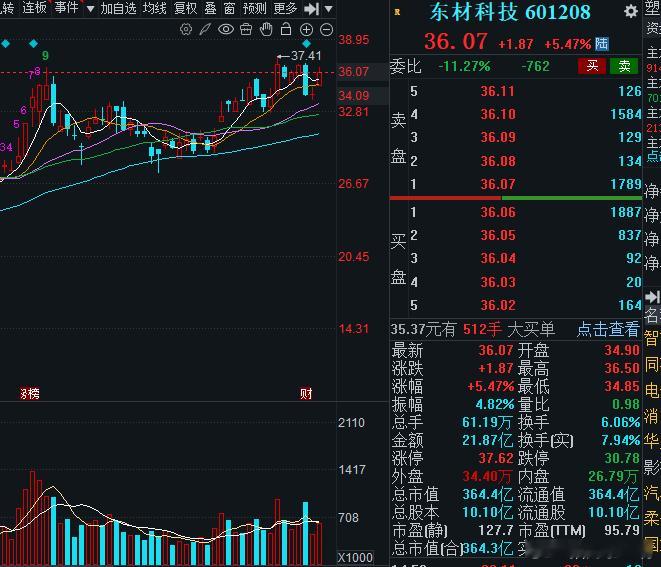Click the R margin badge icon
This screenshot has width=661, height=567.
click(397, 12)
